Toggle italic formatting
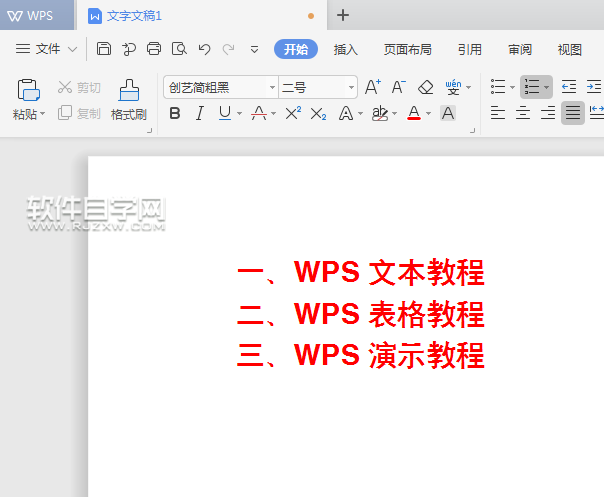This screenshot has height=497, width=604. [200, 113]
